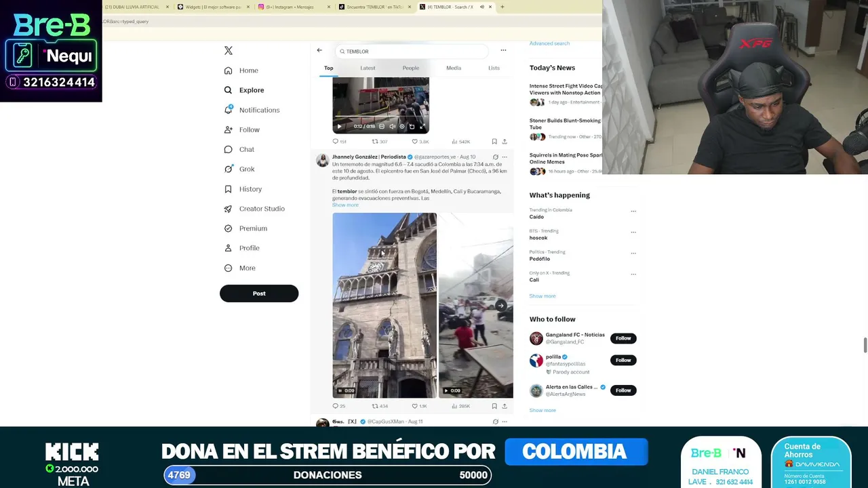Open Gus. [X] post's more menu
The height and width of the screenshot is (488, 868).
[x=505, y=422]
